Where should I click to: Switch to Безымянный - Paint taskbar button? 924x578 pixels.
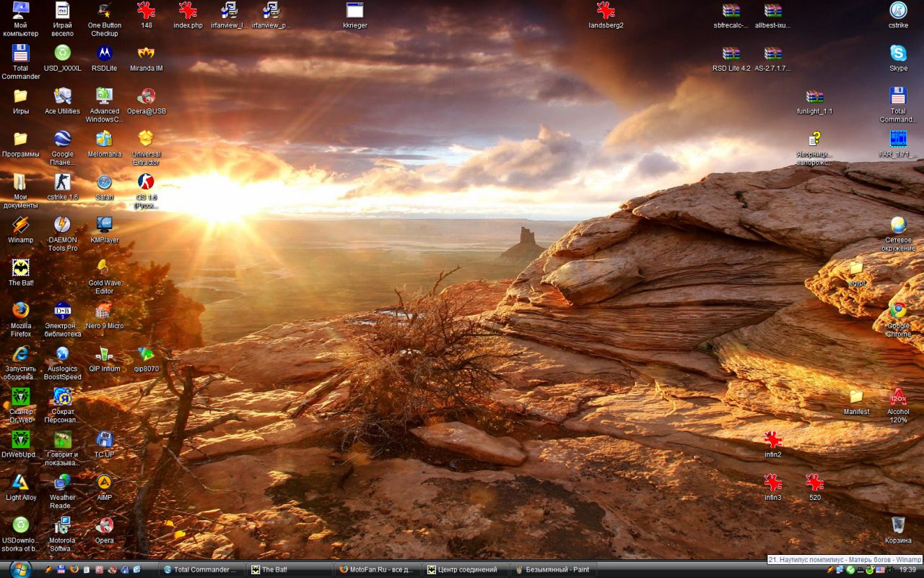[552, 569]
